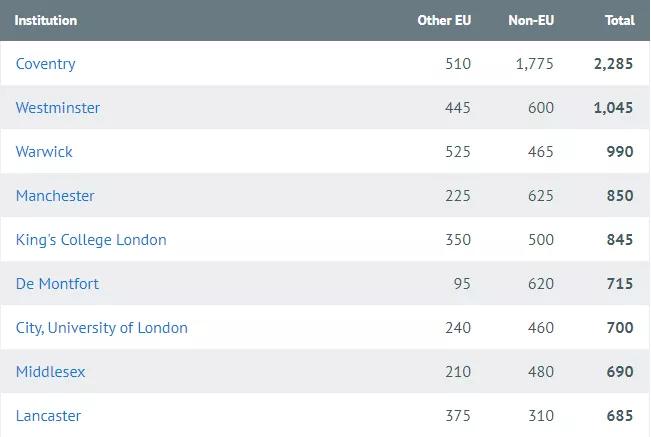
Task: Click Lancaster's Non-EU value 310
Action: tap(540, 416)
